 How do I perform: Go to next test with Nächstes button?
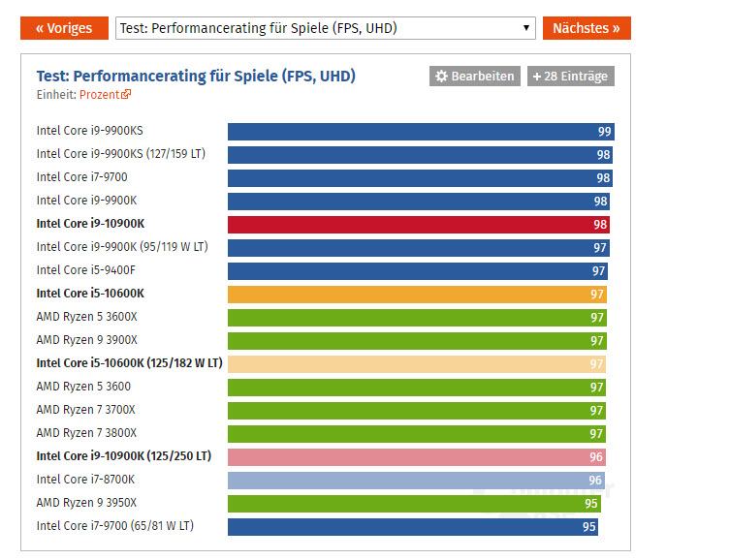pyautogui.click(x=587, y=28)
